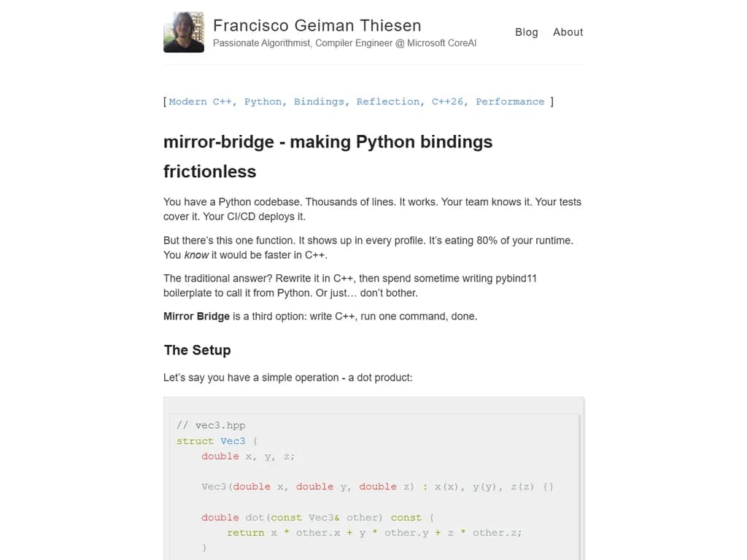The width and height of the screenshot is (747, 560).
Task: Open the Performance tag
Action: click(510, 101)
